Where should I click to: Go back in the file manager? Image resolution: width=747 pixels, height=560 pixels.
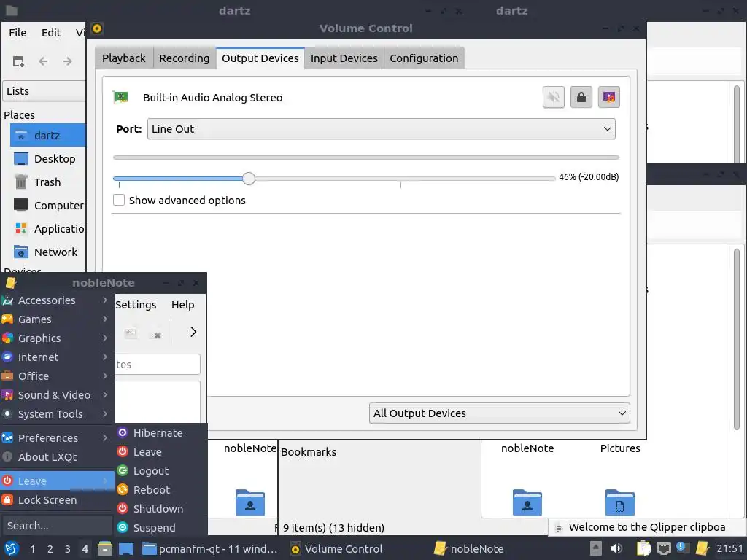click(43, 61)
